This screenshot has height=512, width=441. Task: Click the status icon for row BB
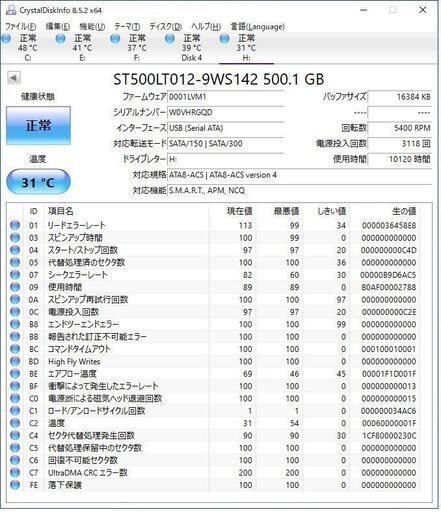(15, 336)
